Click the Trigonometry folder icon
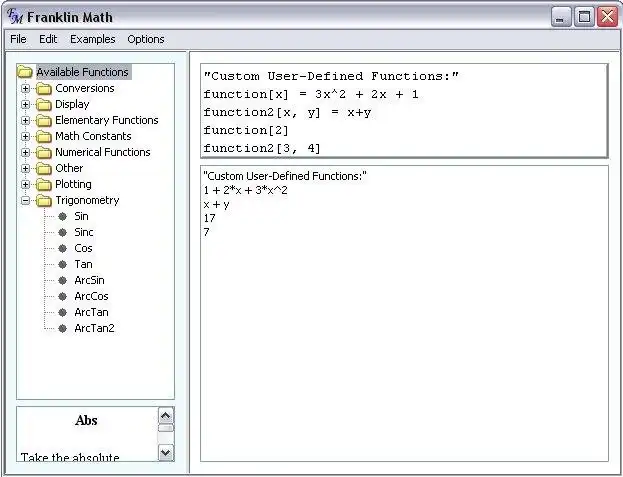 click(44, 201)
